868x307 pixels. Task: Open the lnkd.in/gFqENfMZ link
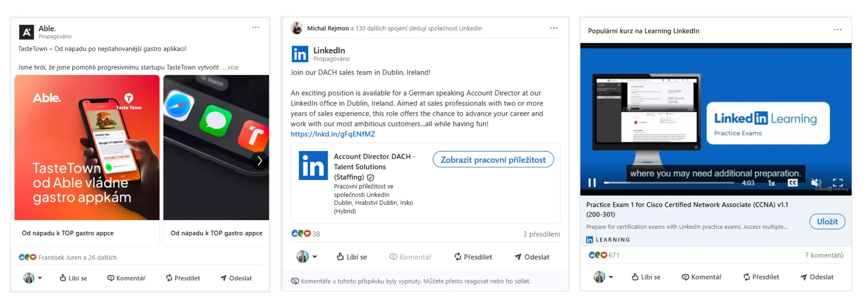click(x=333, y=134)
